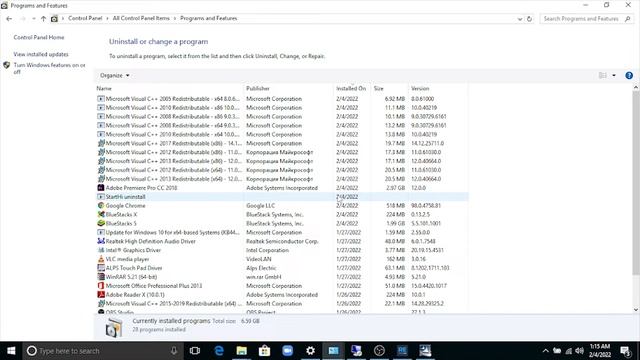Select Microsoft Visual C++ 2005 Redistributable row
The image size is (640, 360).
coord(282,99)
